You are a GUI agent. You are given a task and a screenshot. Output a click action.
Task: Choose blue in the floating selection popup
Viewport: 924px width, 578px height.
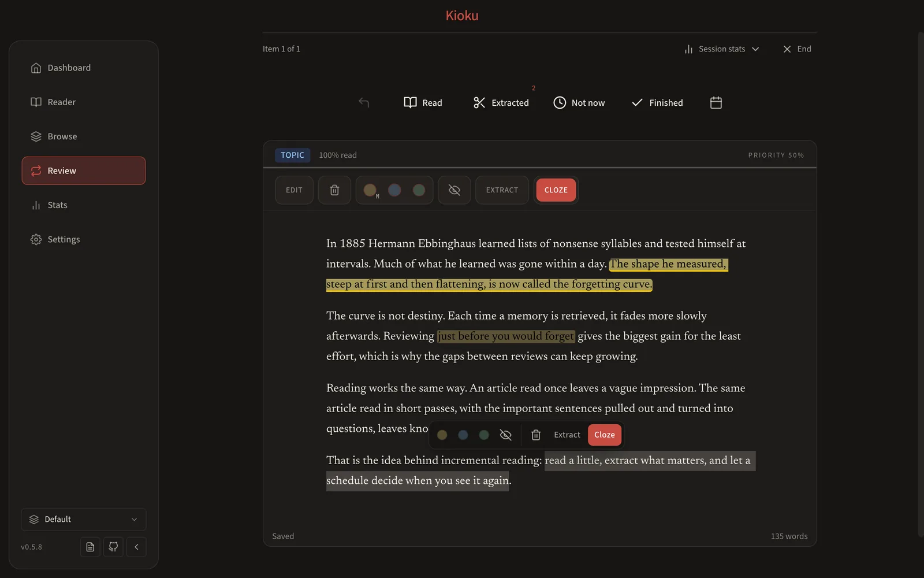463,435
